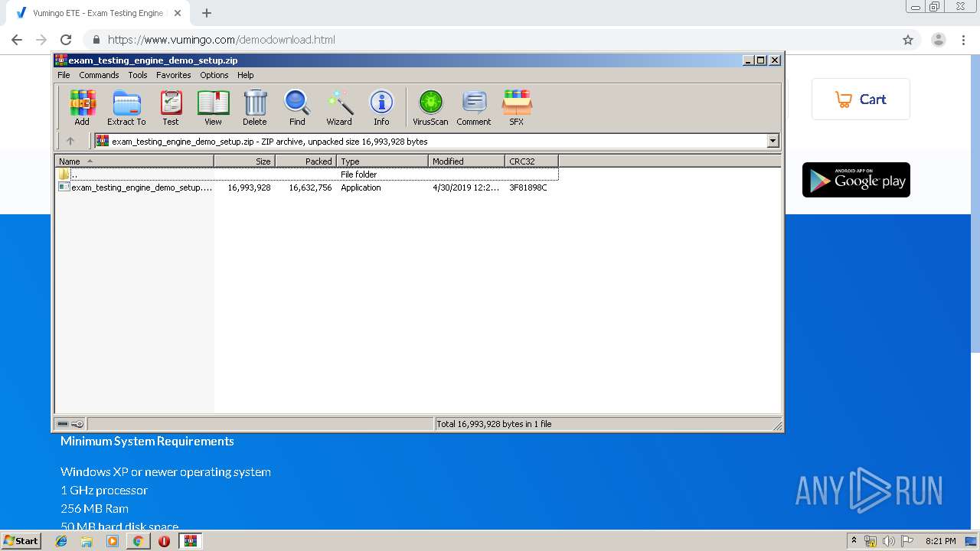Click the Chrome address bar URL
980x551 pixels.
point(221,40)
